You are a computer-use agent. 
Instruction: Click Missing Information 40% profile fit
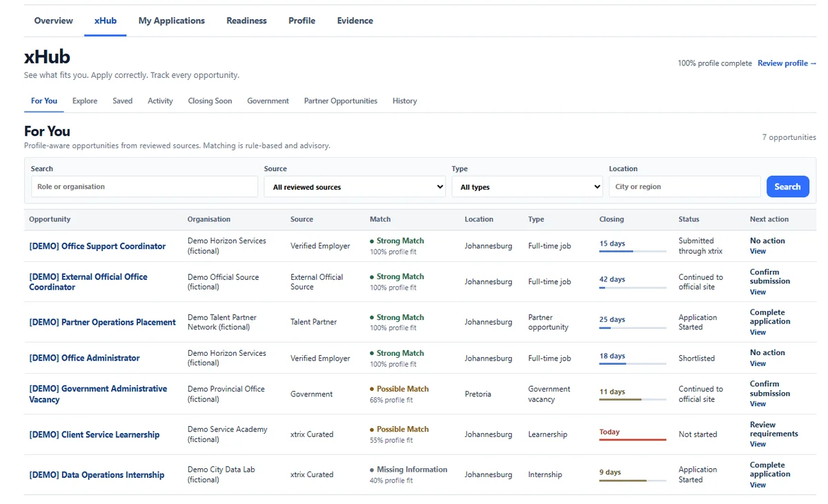408,474
